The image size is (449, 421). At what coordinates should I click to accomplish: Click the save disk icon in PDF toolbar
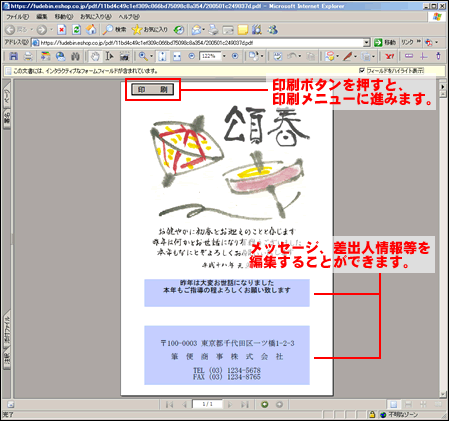point(13,56)
